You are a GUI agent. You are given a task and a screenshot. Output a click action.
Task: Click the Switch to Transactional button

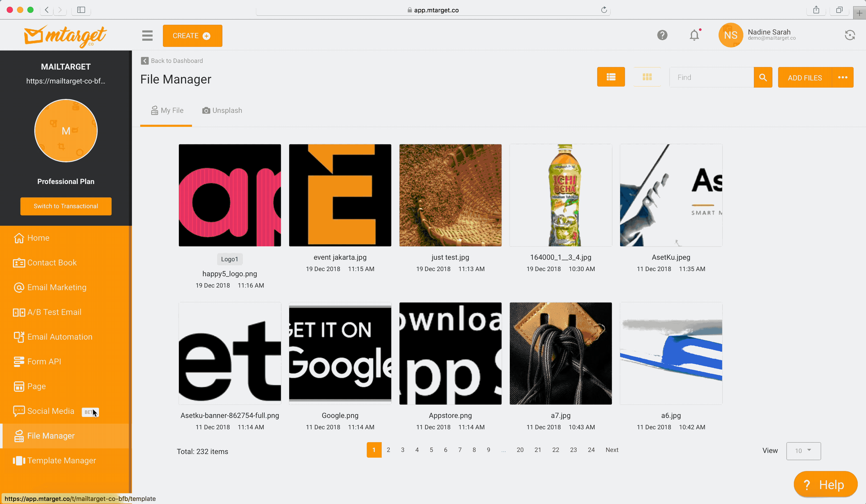66,206
